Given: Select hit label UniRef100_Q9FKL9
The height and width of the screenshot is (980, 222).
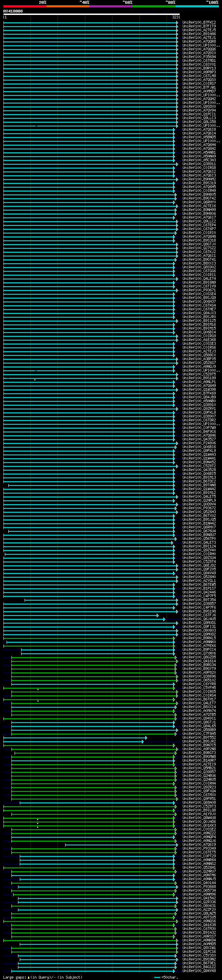Looking at the screenshot, I should (199, 451).
